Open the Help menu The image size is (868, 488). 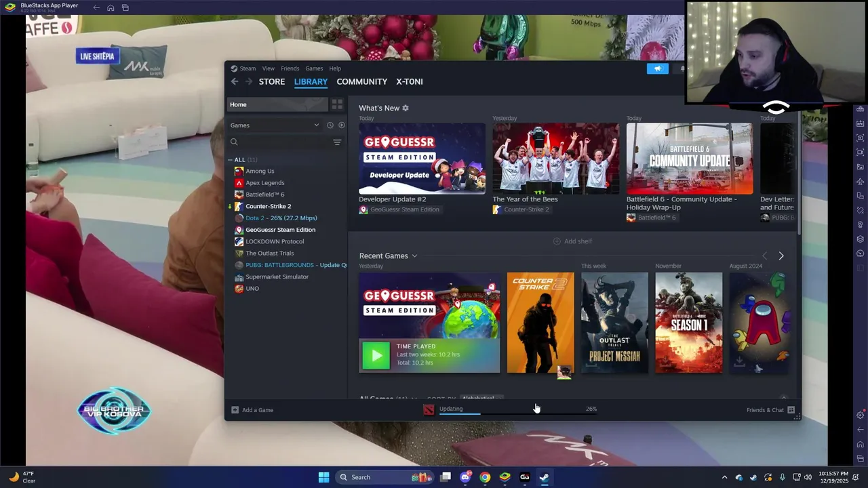[335, 68]
